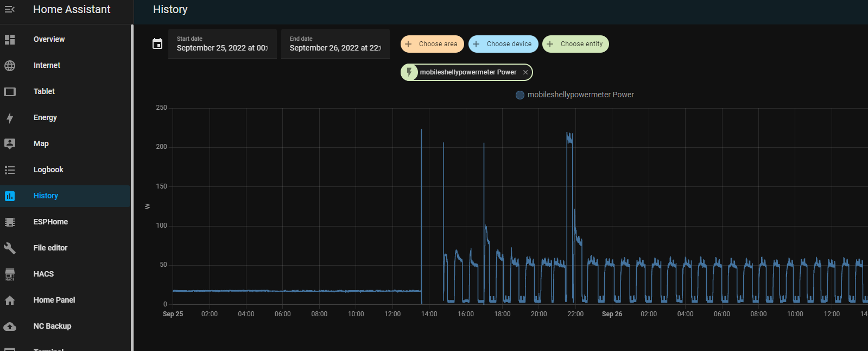Viewport: 868px width, 351px height.
Task: Edit the Start date field
Action: click(223, 44)
